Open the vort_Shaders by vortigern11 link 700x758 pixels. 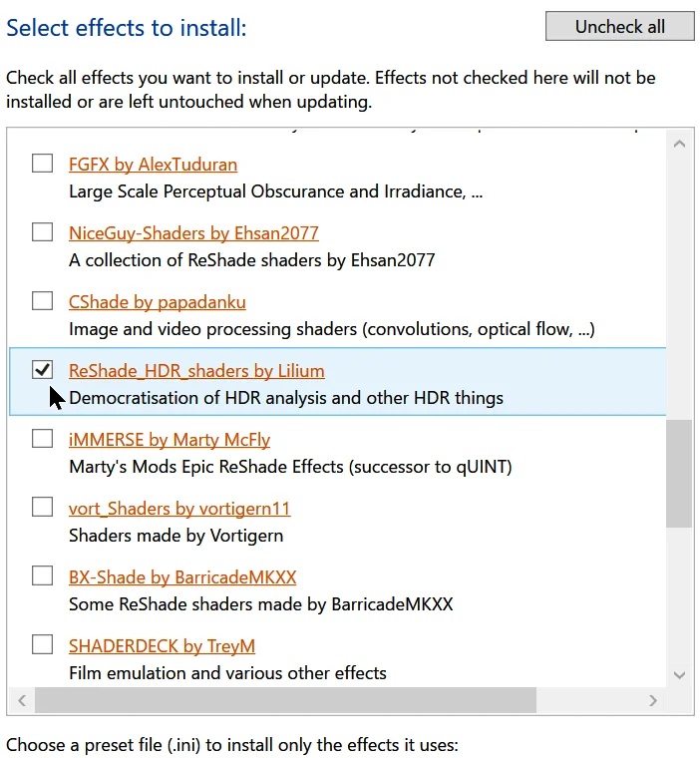(179, 509)
